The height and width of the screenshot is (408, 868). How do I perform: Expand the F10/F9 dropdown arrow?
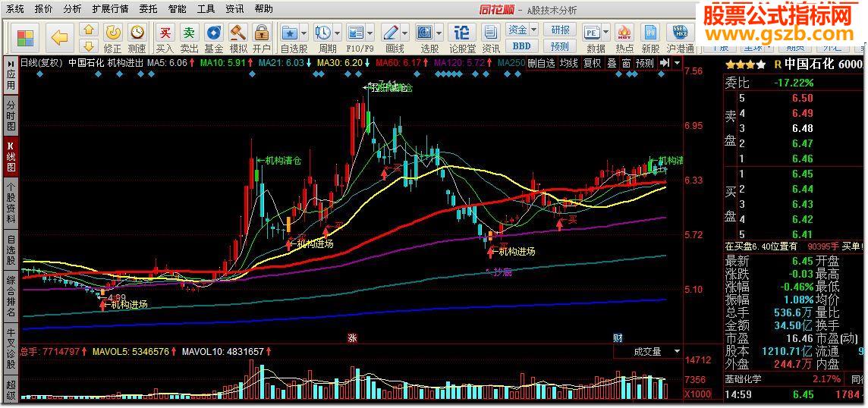click(370, 32)
